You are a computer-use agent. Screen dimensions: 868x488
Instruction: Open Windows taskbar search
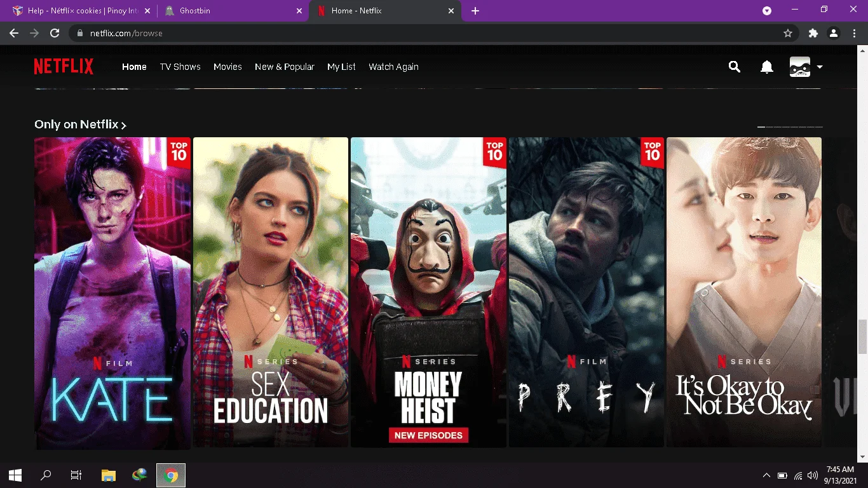pos(46,475)
